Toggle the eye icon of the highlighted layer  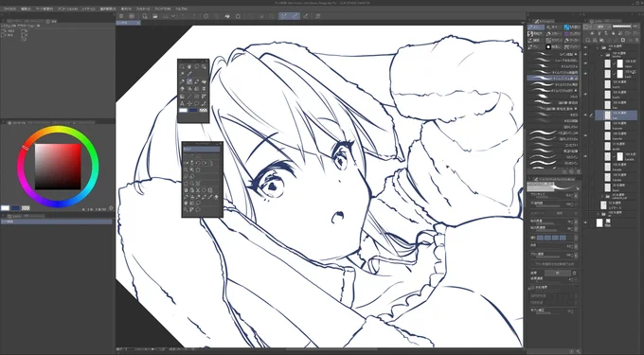coord(585,115)
